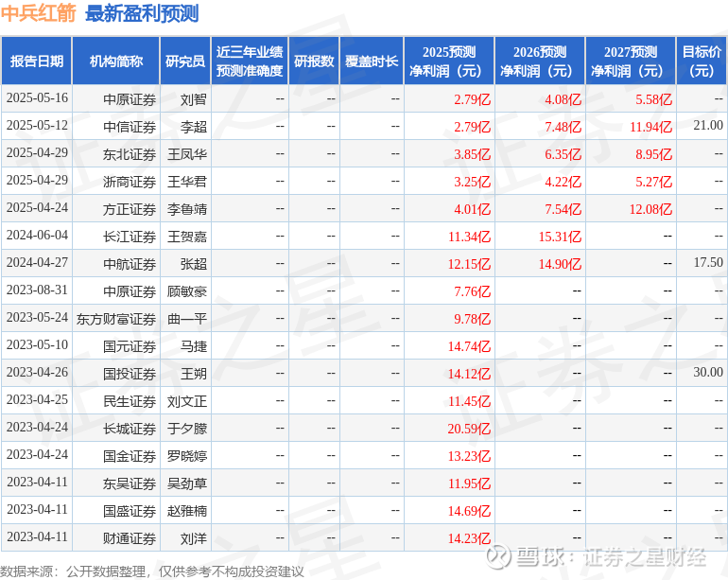Select the date 2023-08-31
The width and height of the screenshot is (728, 580).
pyautogui.click(x=37, y=290)
